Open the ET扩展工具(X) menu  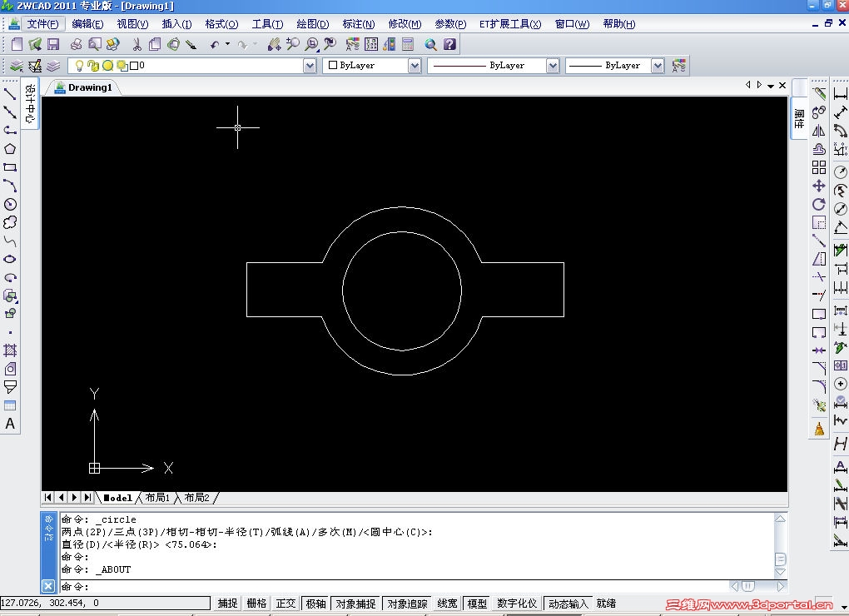[510, 24]
